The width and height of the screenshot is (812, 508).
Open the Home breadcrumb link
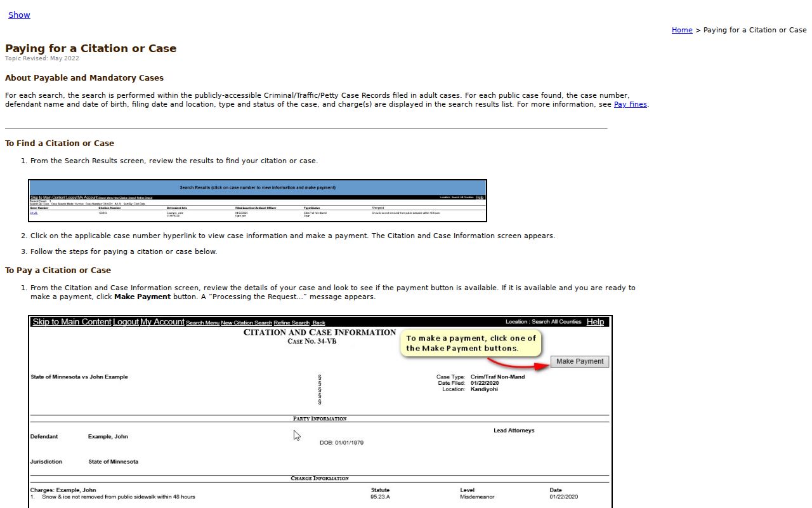682,30
